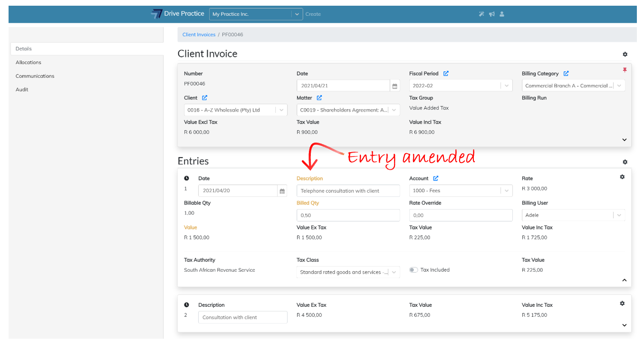Open external link icon next to Matter

[319, 98]
